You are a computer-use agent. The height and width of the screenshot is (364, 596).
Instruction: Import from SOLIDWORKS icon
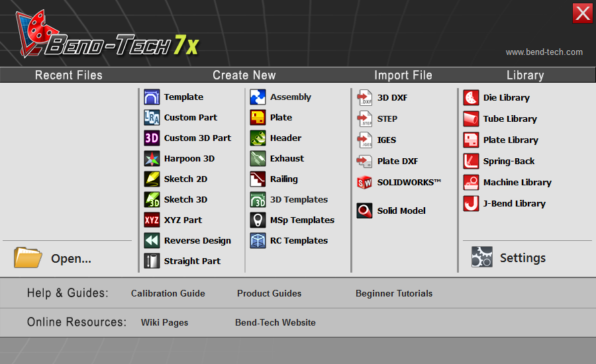click(x=364, y=183)
